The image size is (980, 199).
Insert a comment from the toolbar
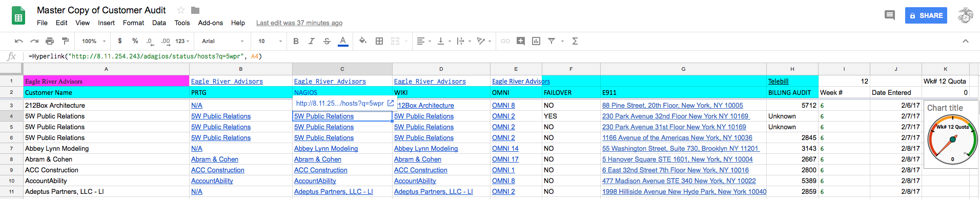pyautogui.click(x=521, y=41)
